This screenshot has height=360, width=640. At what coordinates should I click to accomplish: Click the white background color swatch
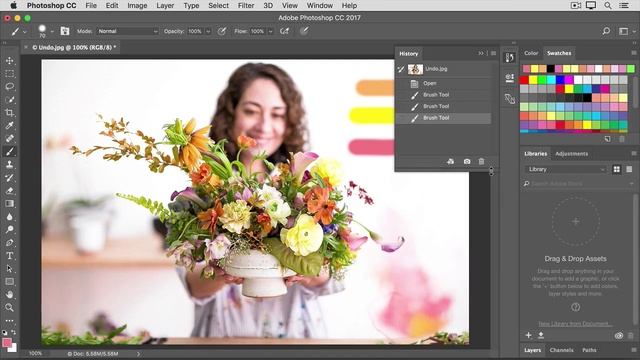click(x=13, y=348)
